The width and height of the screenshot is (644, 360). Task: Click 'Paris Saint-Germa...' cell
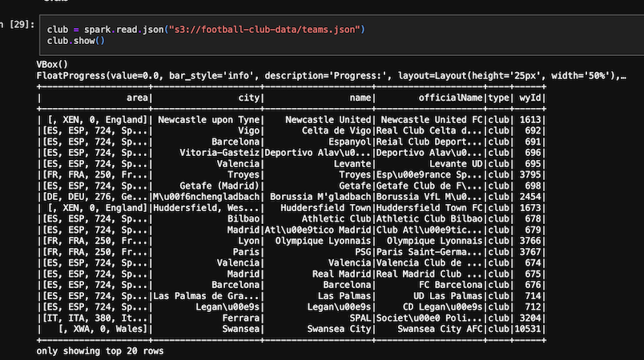coord(429,252)
